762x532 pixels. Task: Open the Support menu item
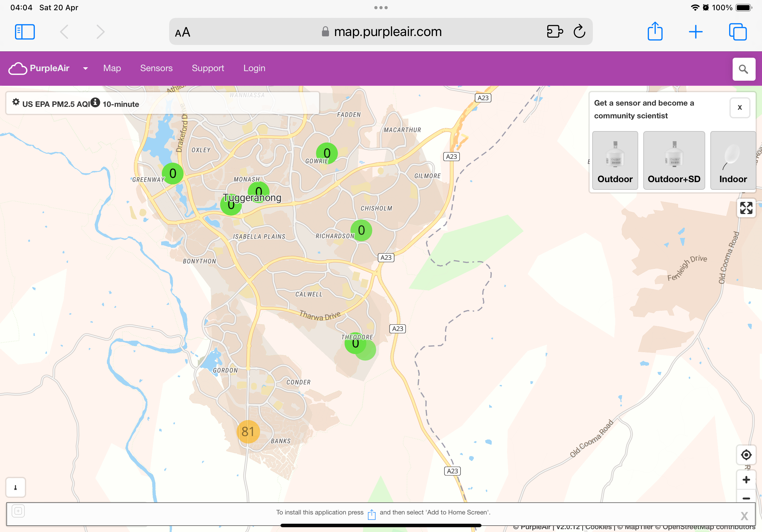point(208,68)
